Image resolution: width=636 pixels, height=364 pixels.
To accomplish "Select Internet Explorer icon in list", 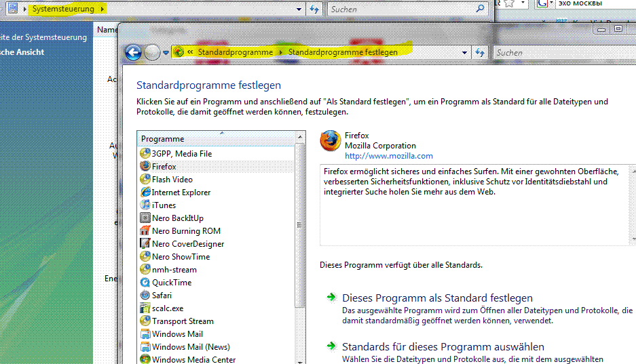I will [145, 192].
